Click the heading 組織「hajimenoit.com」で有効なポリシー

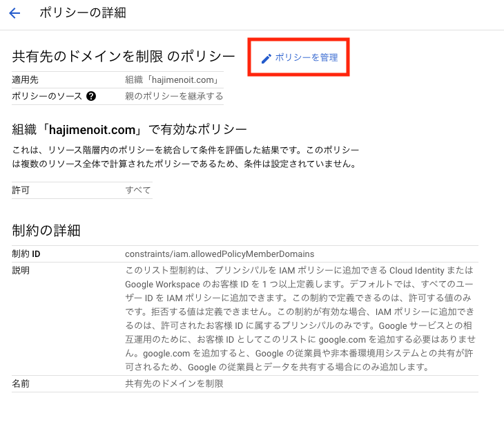pyautogui.click(x=129, y=130)
